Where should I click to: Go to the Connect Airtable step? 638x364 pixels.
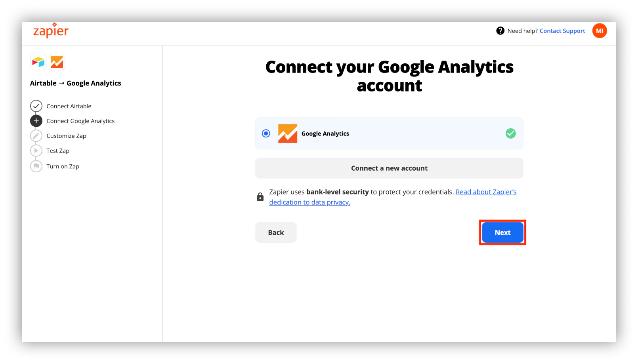(x=69, y=106)
